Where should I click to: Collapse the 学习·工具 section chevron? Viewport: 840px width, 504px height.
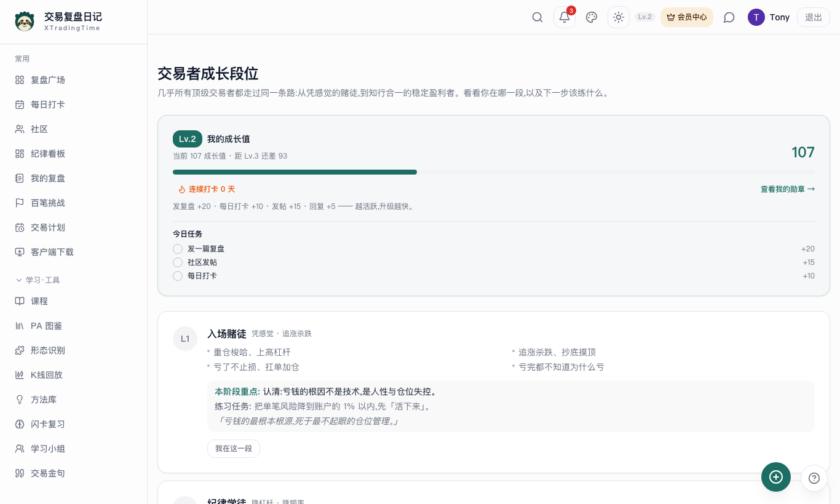click(18, 280)
